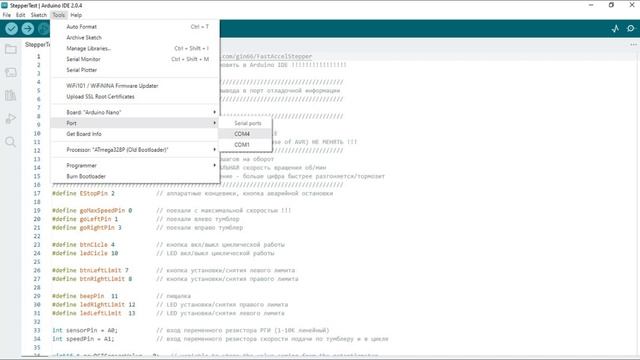Click speedPin declaration on line 34
Screen dimensions: 640x360
click(x=83, y=339)
